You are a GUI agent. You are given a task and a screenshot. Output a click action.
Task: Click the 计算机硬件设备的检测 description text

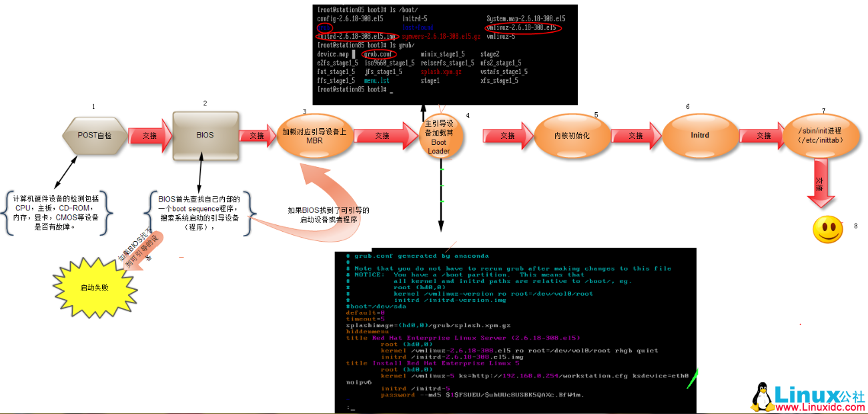(x=55, y=212)
